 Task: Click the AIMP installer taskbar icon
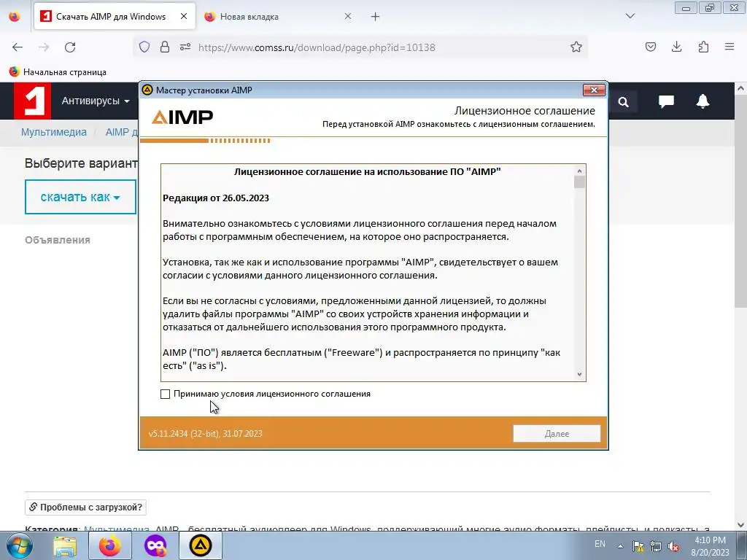[x=200, y=545]
